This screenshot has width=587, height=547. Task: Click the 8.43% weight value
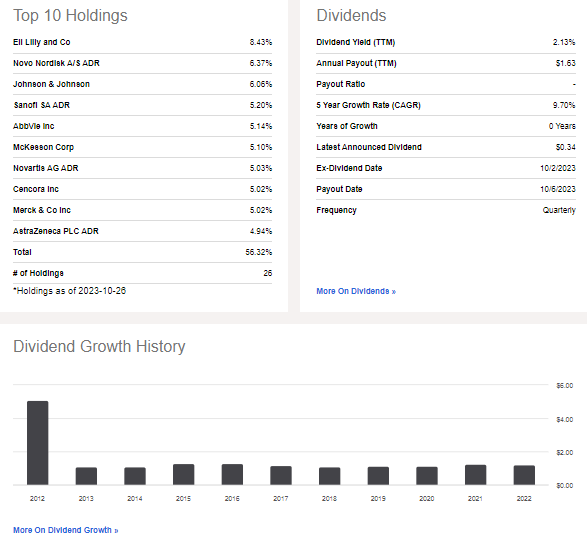[x=261, y=42]
